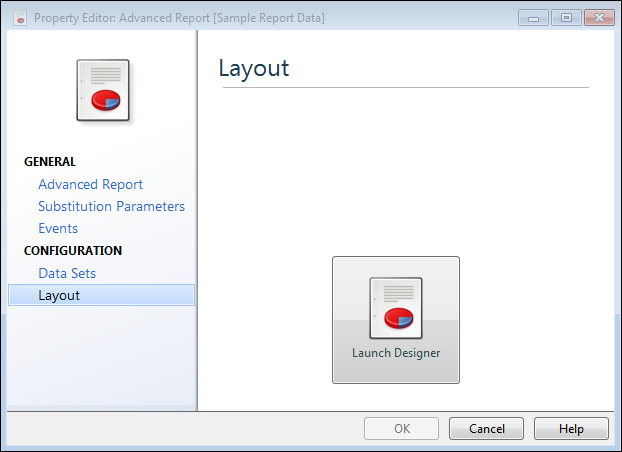Click the disabled OK button

[401, 429]
